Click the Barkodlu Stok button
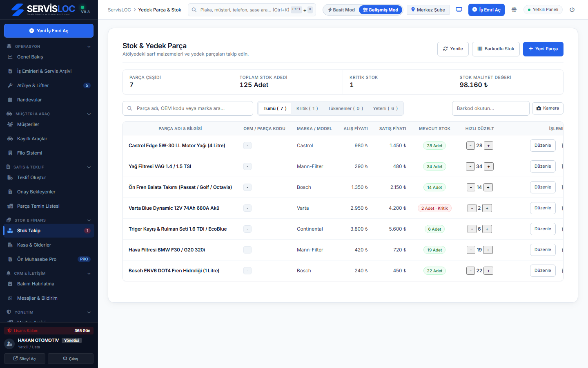The height and width of the screenshot is (368, 588). point(496,49)
